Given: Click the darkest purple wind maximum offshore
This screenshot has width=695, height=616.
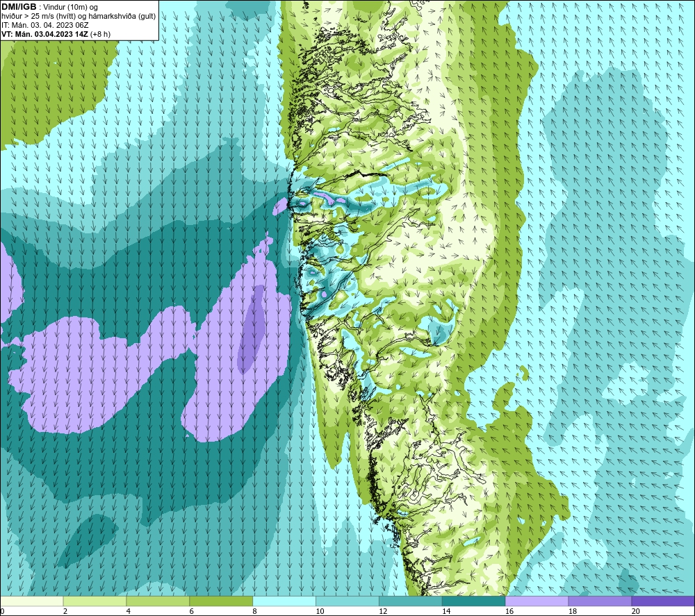Looking at the screenshot, I should tap(252, 328).
